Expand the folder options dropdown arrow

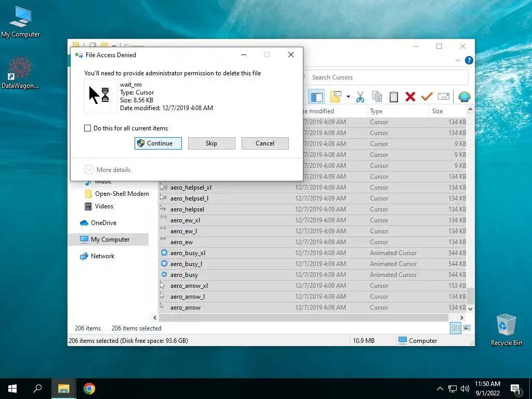click(x=348, y=97)
